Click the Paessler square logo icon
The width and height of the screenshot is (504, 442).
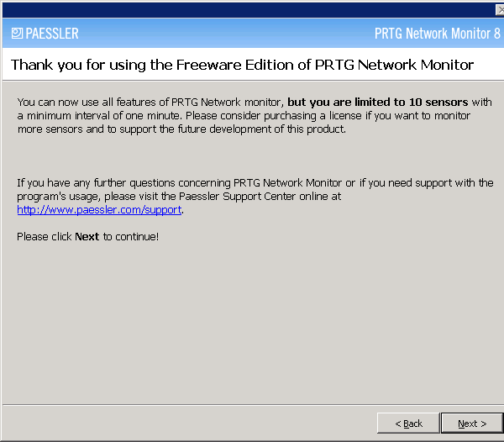click(x=17, y=33)
